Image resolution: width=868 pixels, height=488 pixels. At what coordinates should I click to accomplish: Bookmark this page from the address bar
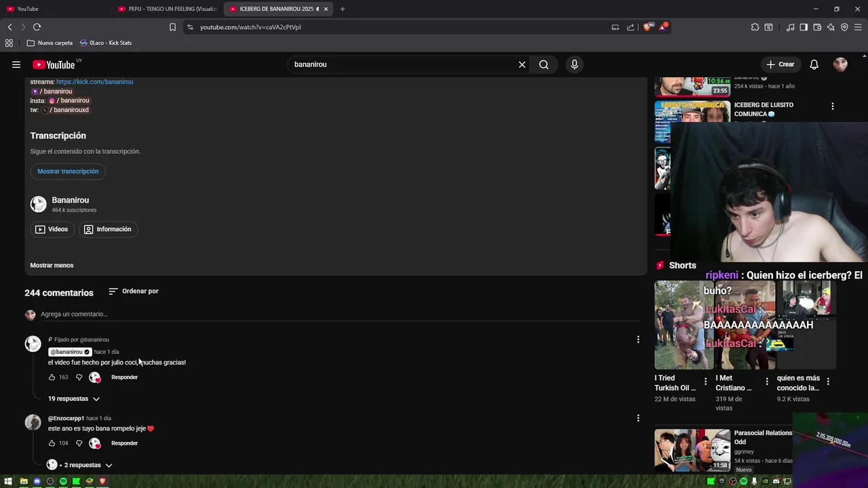[x=172, y=27]
